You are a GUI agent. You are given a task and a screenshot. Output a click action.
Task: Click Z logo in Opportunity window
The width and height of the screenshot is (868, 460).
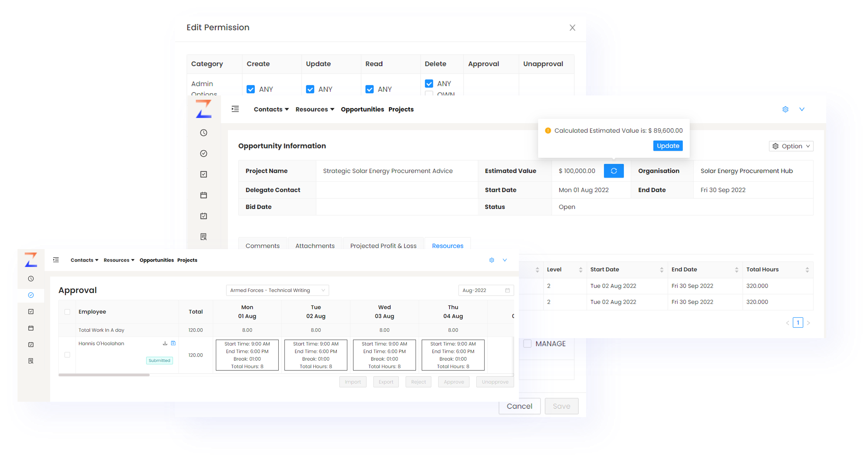tap(204, 109)
